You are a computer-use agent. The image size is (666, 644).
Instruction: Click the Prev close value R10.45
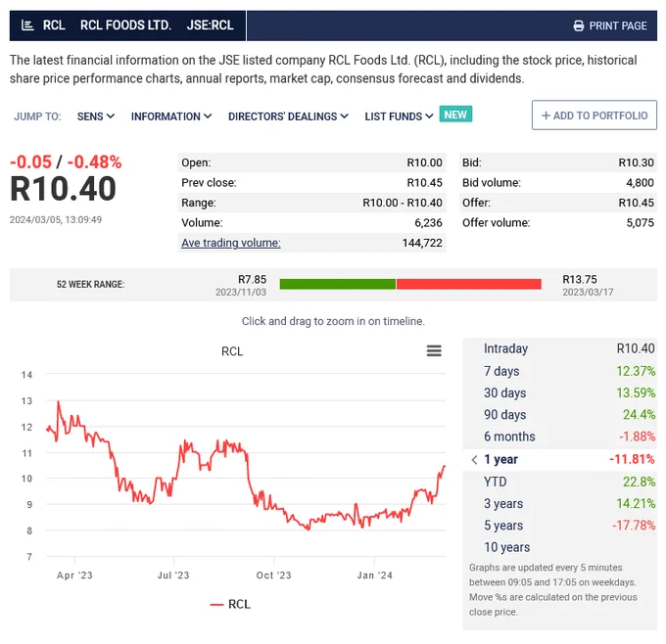(424, 183)
